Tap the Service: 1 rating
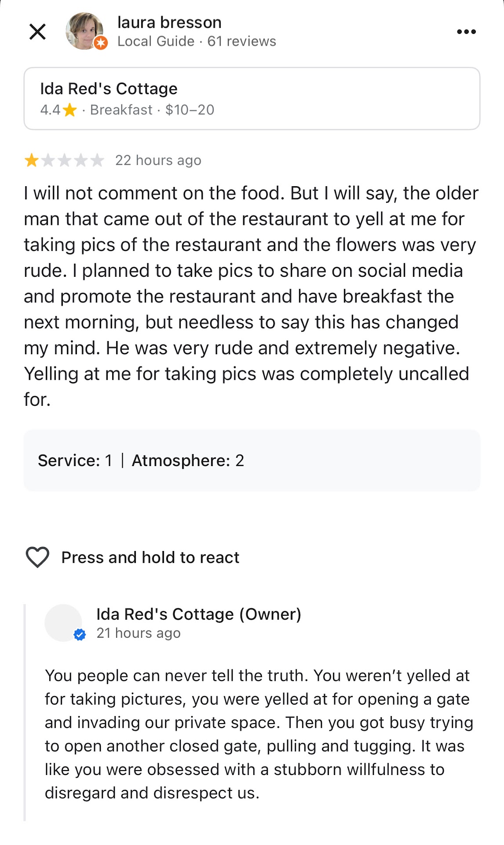Image resolution: width=504 pixels, height=845 pixels. [75, 460]
